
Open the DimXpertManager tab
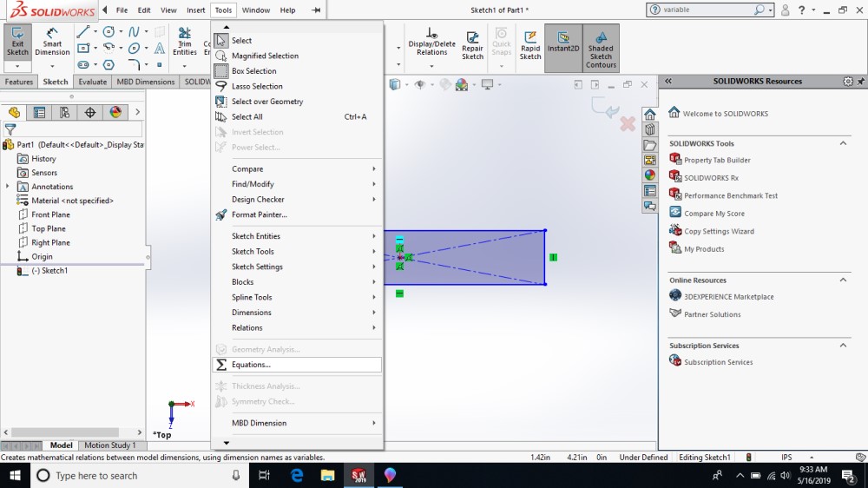(x=90, y=112)
